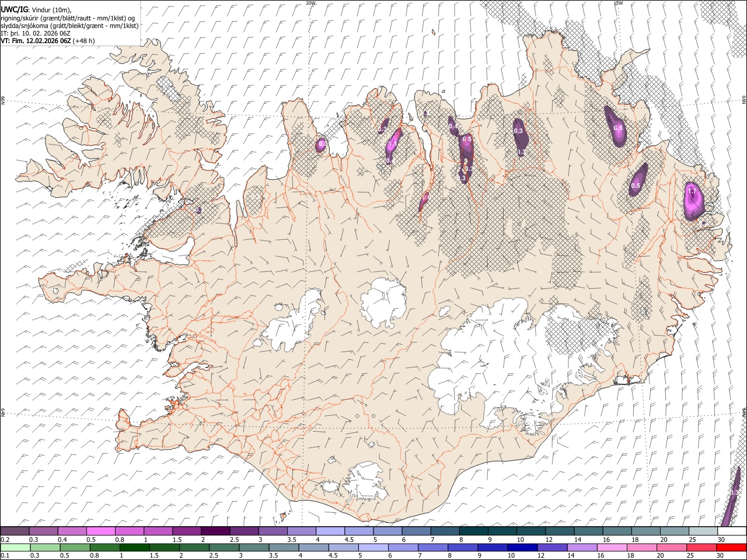This screenshot has height=560, width=747.
Task: Pick the deep navy 10 swatch on the rain scale
Action: click(522, 547)
